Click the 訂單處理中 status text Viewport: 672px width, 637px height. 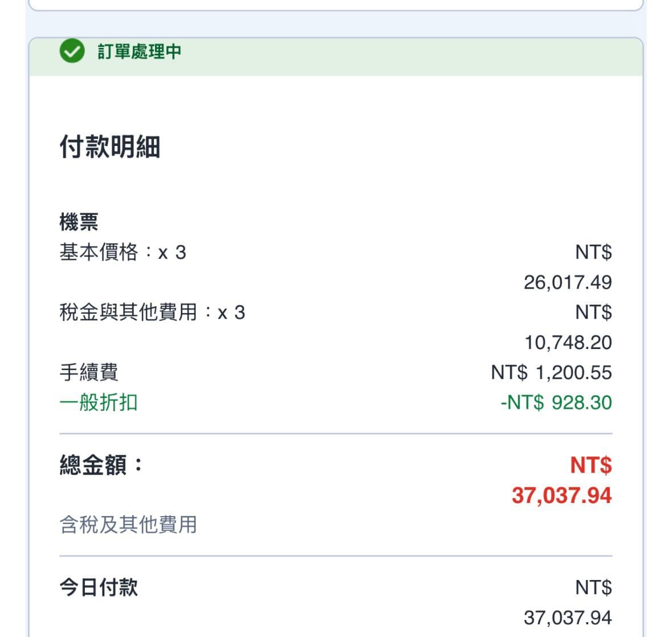click(x=139, y=51)
